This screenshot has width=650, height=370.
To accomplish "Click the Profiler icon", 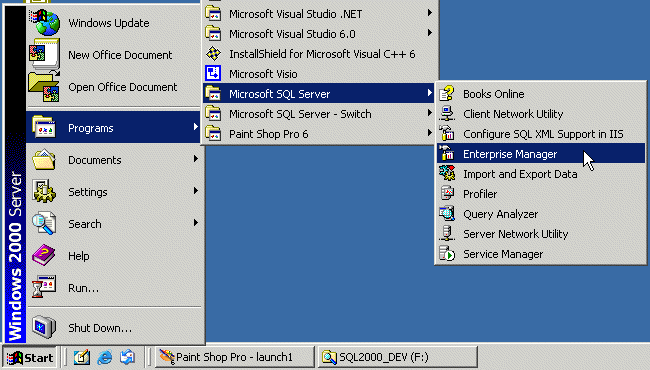I will point(447,193).
